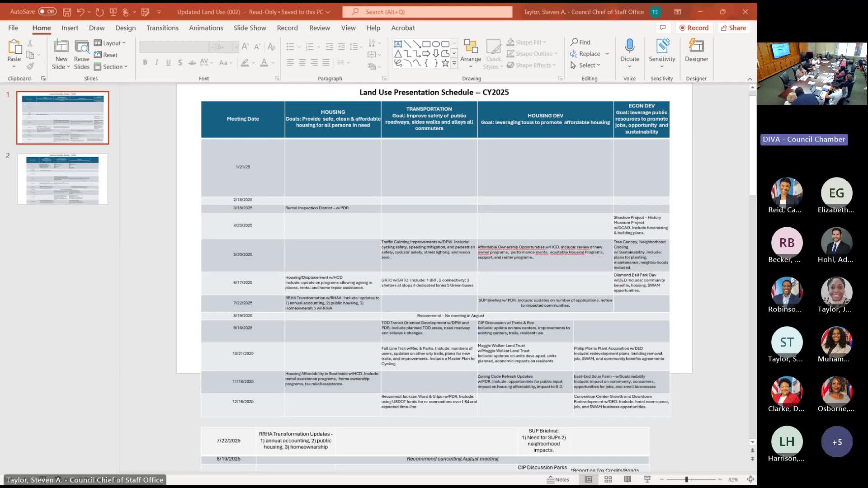Image resolution: width=868 pixels, height=488 pixels.
Task: Adjust the zoom slider handle
Action: coord(686,479)
